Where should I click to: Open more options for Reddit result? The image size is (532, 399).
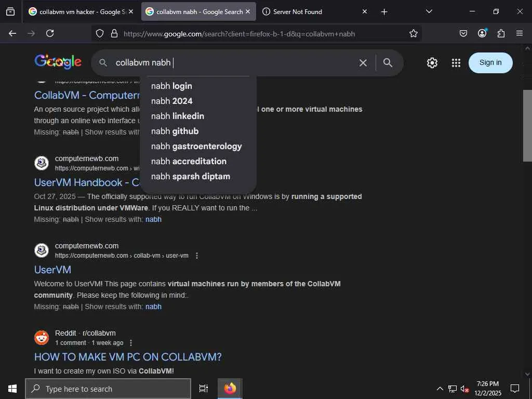click(131, 343)
